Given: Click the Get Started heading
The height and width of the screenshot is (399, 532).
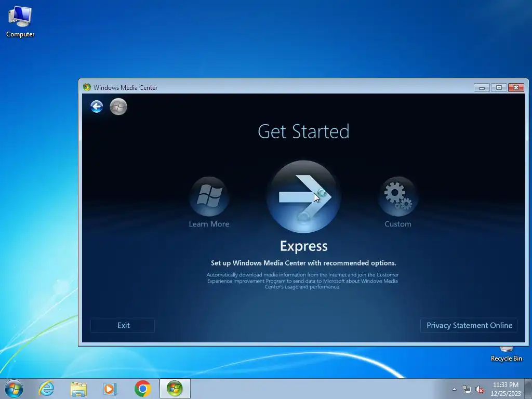Looking at the screenshot, I should coord(303,131).
